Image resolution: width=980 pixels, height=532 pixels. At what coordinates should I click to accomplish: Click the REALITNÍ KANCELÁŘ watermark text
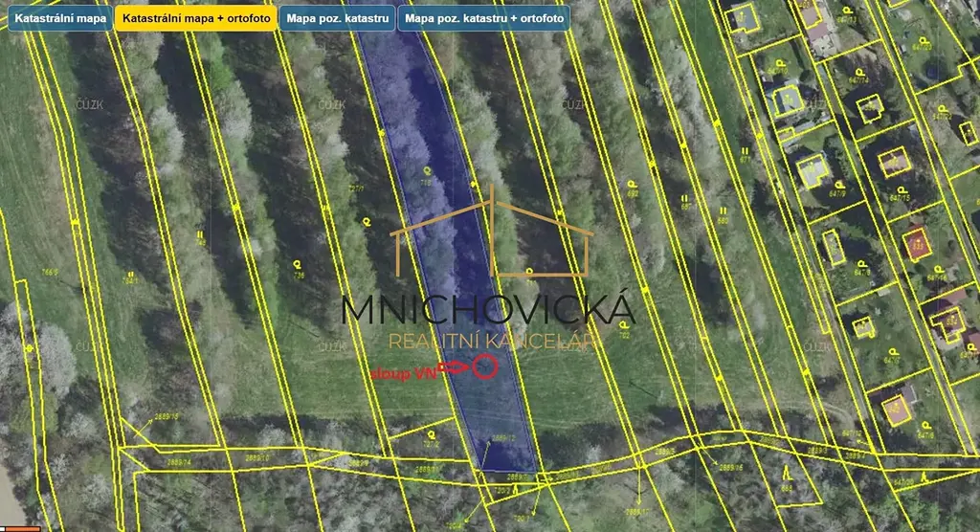(491, 341)
